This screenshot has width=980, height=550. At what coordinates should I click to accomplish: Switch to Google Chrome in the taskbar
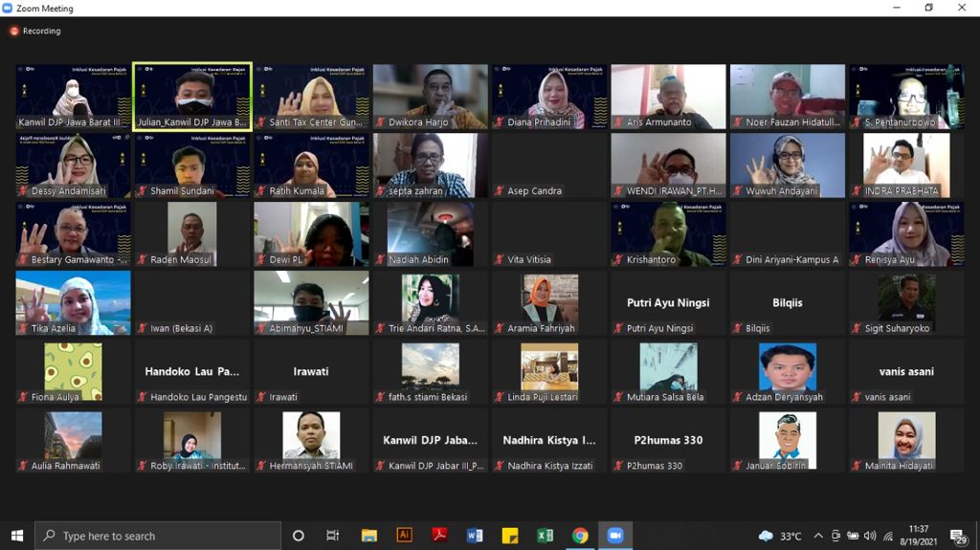tap(580, 536)
